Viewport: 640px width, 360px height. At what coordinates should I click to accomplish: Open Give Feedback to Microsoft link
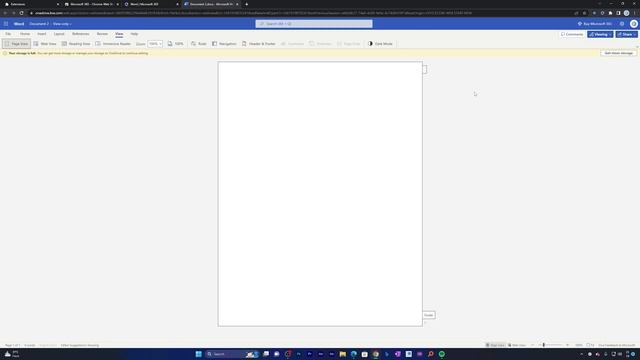[617, 345]
